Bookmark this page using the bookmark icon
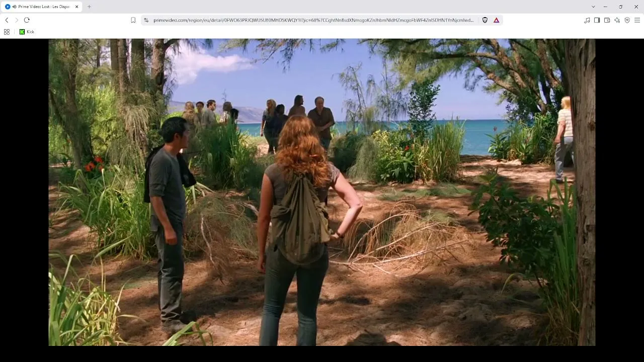Image resolution: width=644 pixels, height=362 pixels. (133, 20)
